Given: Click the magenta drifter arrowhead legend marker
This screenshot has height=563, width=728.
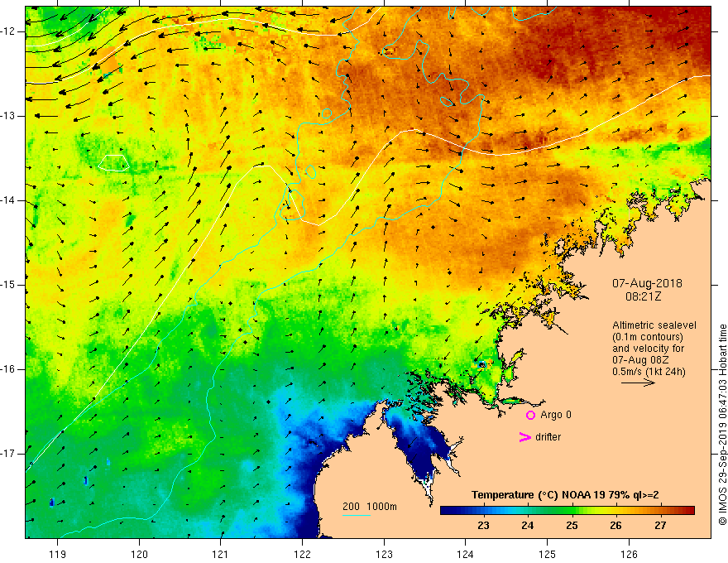Looking at the screenshot, I should click(x=525, y=437).
